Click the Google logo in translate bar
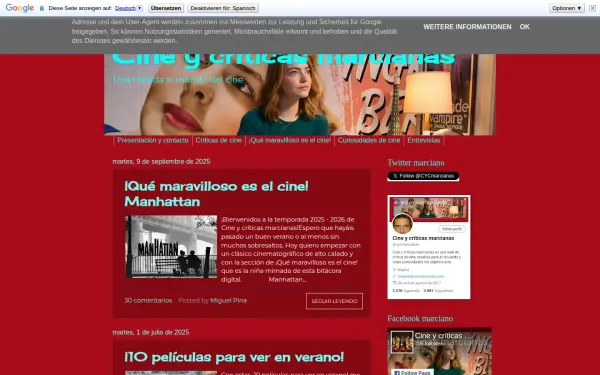The width and height of the screenshot is (600, 375). [x=20, y=8]
